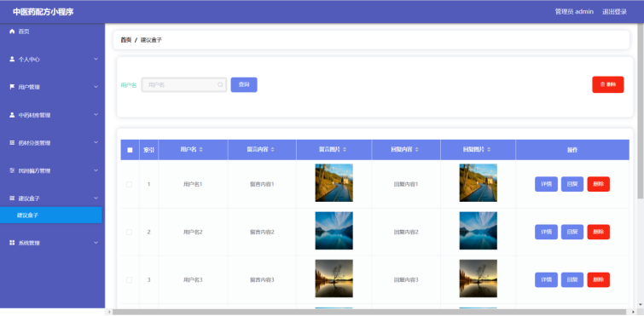Viewport: 644px width, 316px height.
Task: Sort the table by the 留言内容 column
Action: click(x=272, y=150)
